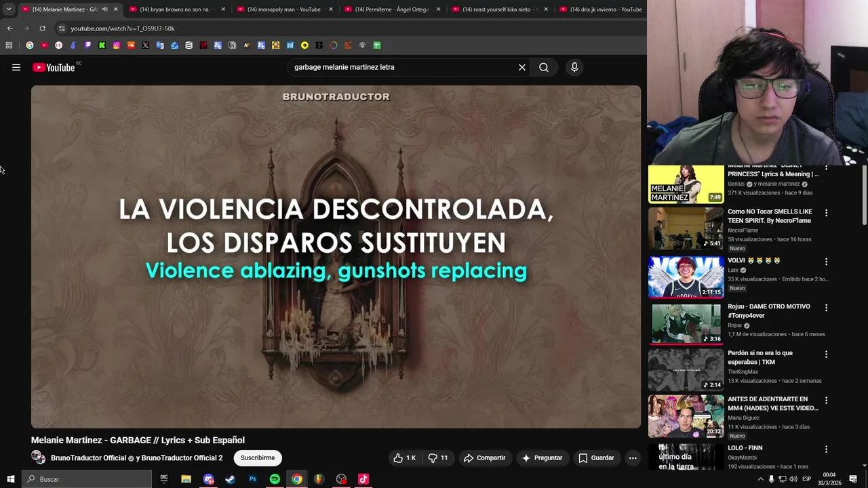868x488 pixels.
Task: Run search with the magnifier button
Action: point(544,67)
